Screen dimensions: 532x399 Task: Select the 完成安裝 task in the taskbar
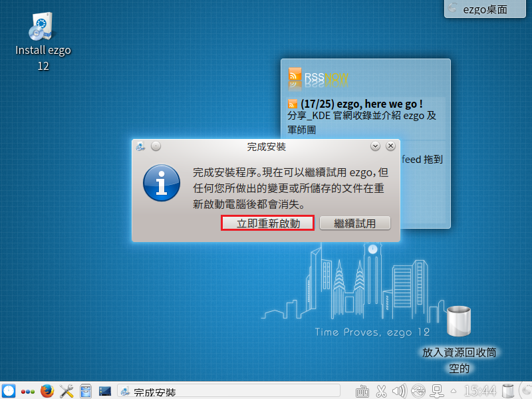point(229,392)
